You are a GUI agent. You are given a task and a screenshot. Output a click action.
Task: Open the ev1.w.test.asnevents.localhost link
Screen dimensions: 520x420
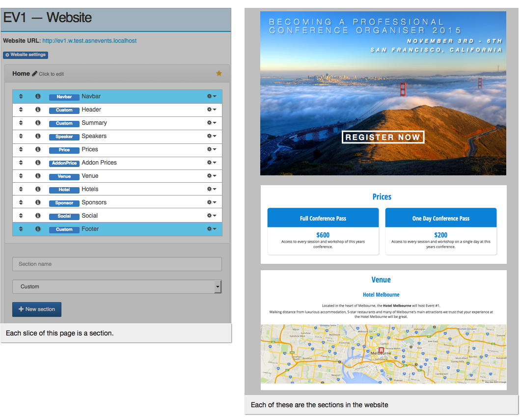[x=89, y=41]
